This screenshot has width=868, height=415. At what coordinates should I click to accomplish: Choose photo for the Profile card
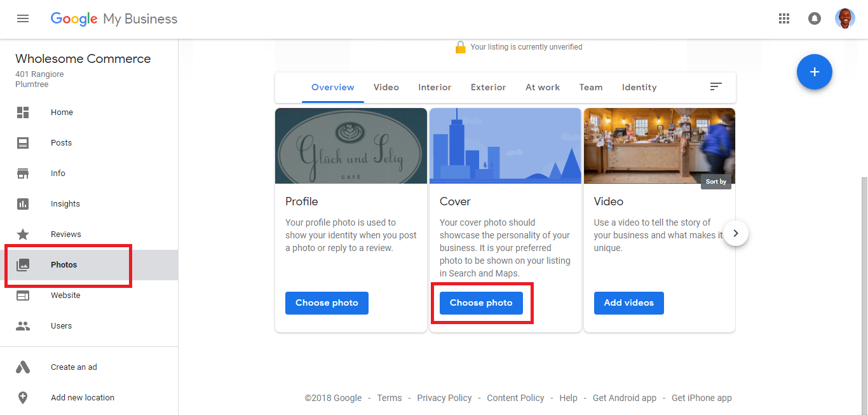[x=327, y=303]
